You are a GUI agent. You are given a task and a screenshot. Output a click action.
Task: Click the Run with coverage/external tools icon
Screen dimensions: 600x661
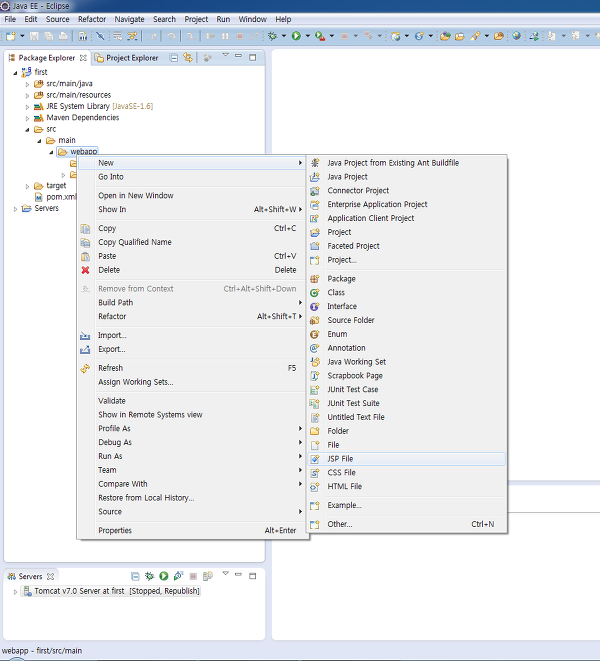tap(320, 36)
